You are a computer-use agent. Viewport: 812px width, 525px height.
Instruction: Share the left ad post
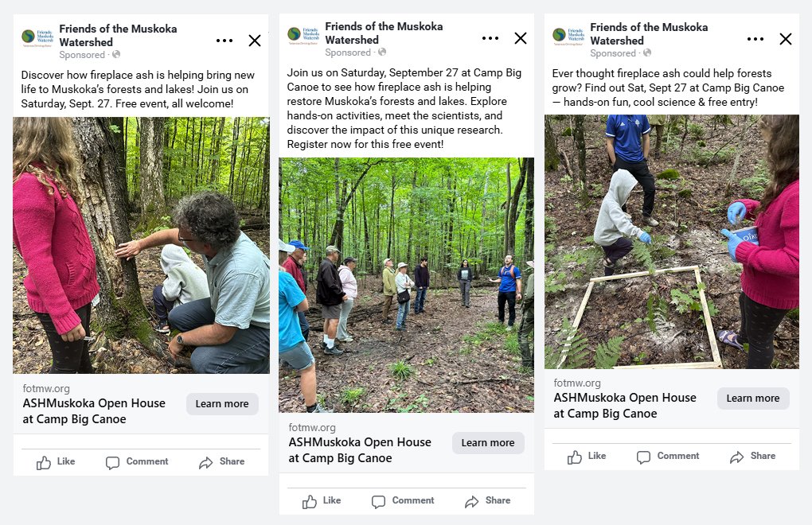(222, 462)
